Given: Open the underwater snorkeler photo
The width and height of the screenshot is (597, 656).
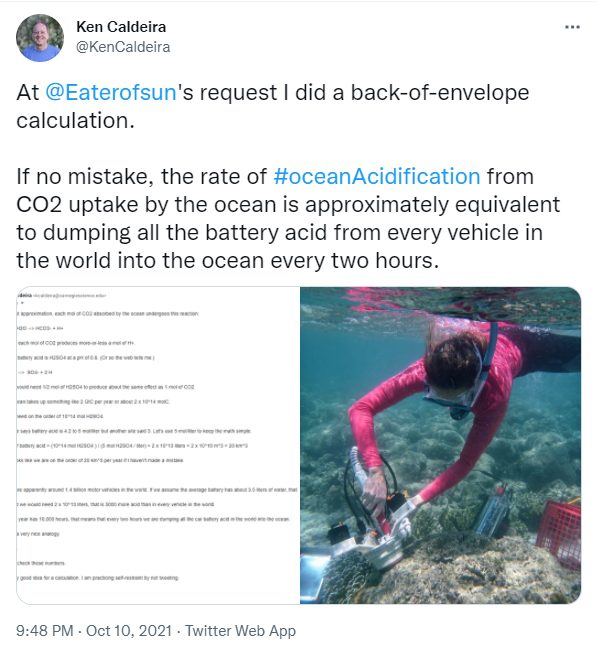Looking at the screenshot, I should (x=441, y=445).
